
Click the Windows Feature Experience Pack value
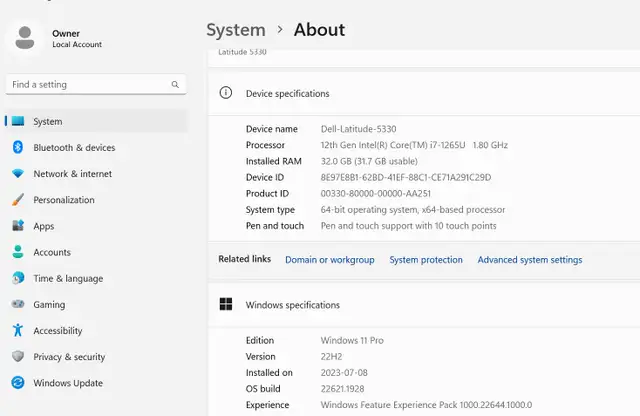[x=426, y=405]
